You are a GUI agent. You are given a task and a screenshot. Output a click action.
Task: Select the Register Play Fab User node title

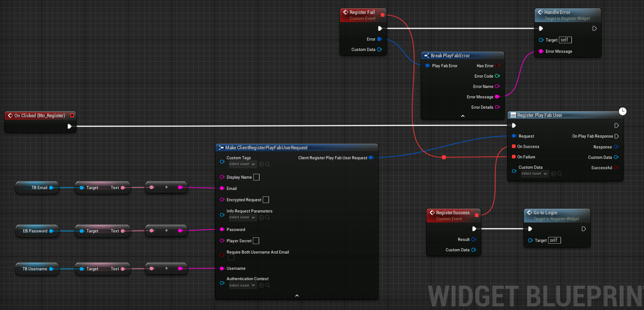[539, 116]
